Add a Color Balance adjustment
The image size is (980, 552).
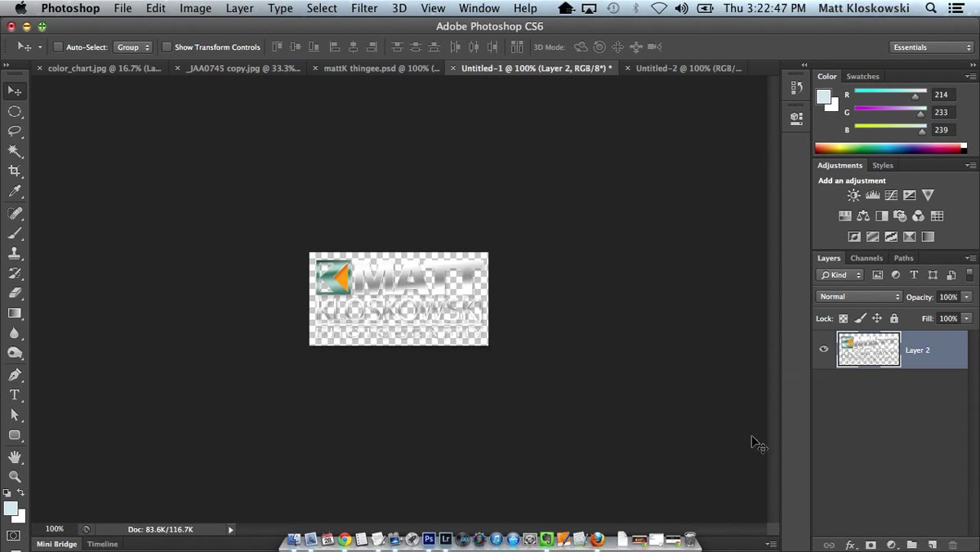coord(863,216)
